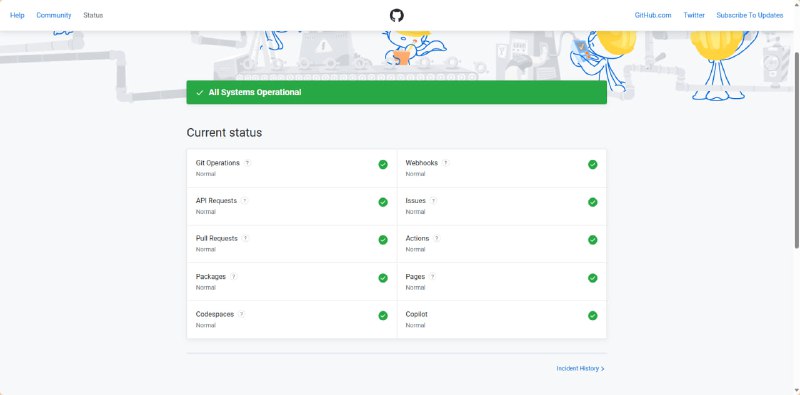Open the Twitter link
Viewport: 800px width, 395px height.
pos(694,15)
